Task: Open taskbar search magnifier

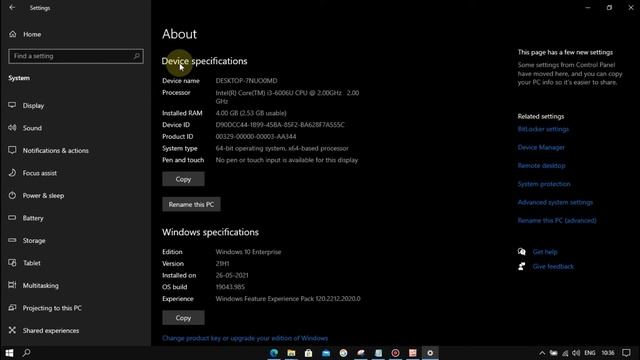Action: (x=27, y=353)
